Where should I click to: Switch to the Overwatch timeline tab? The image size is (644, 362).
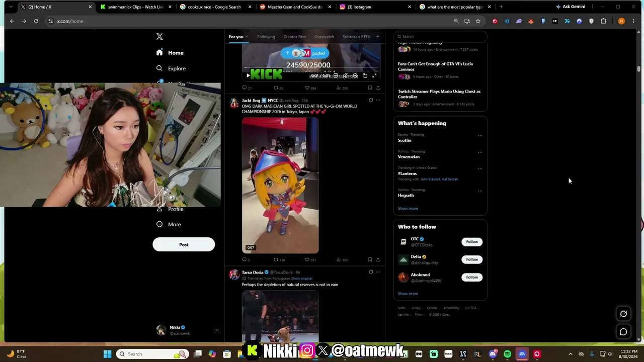[x=324, y=37]
